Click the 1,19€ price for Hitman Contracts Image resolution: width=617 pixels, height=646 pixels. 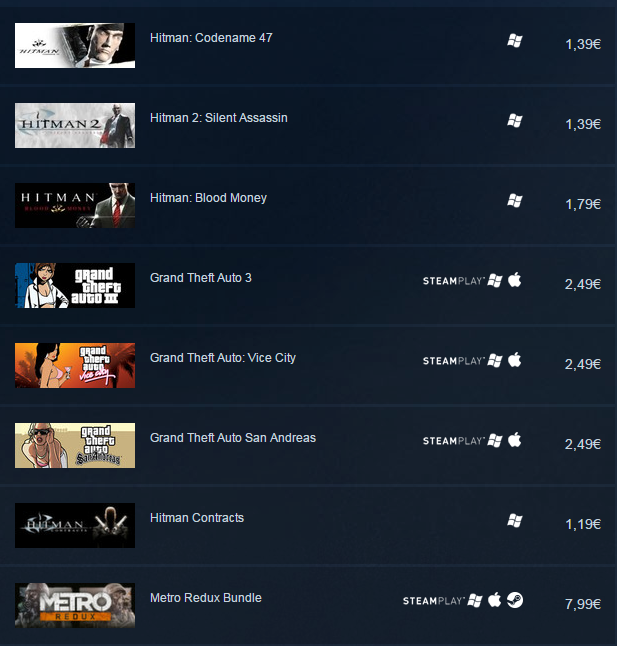(583, 524)
